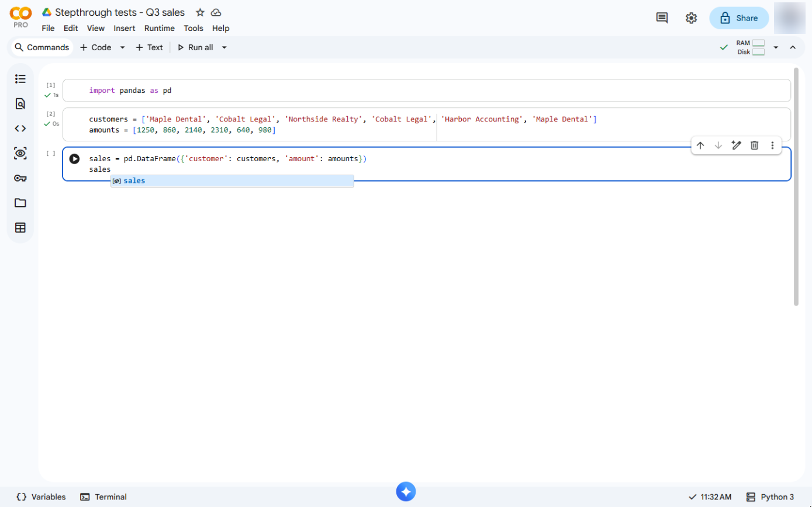Move the cell down with arrow icon
The image size is (812, 507).
[x=718, y=145]
